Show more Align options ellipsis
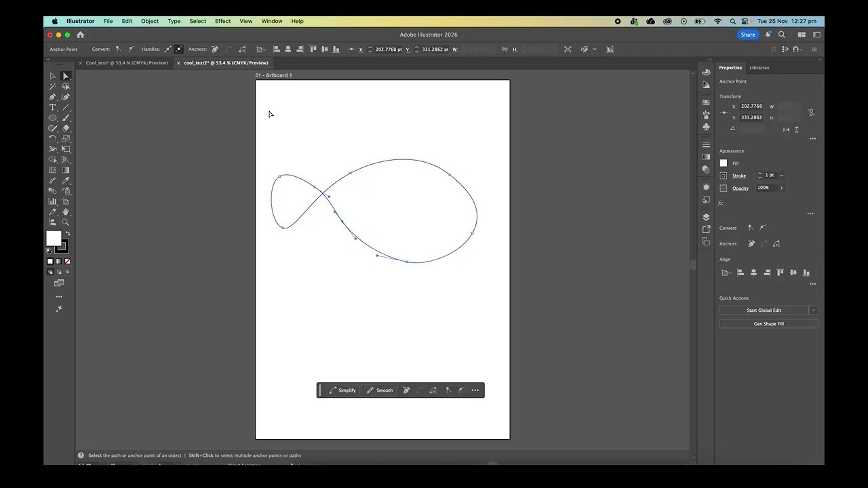Screen dimensions: 868x488 pyautogui.click(x=812, y=283)
